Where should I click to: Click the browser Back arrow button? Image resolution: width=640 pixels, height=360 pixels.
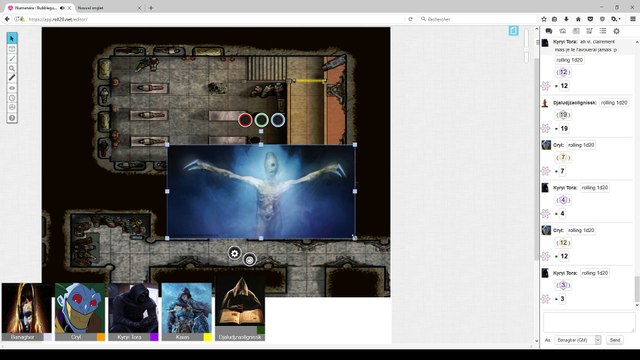(7, 19)
